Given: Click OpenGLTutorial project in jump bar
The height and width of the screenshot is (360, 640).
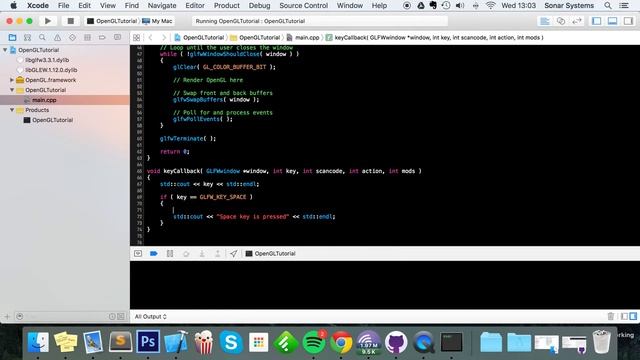Looking at the screenshot, I should (x=200, y=38).
